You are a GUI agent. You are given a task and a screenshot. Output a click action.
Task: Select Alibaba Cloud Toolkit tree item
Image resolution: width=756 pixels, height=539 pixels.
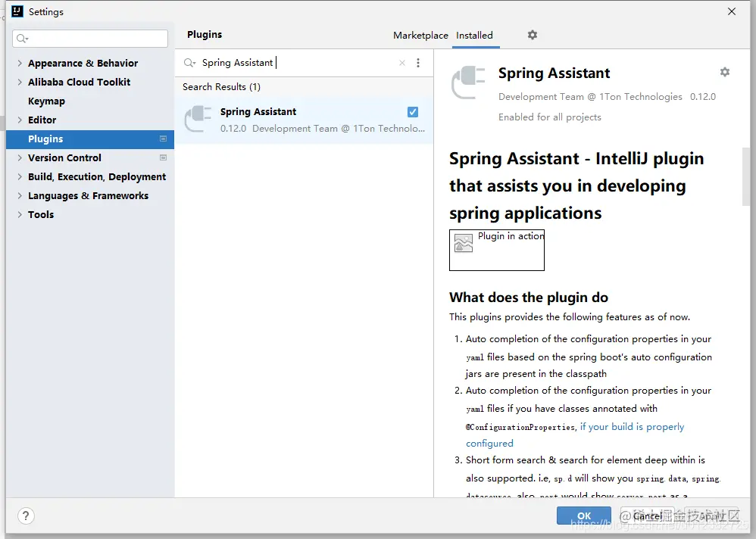click(x=79, y=82)
